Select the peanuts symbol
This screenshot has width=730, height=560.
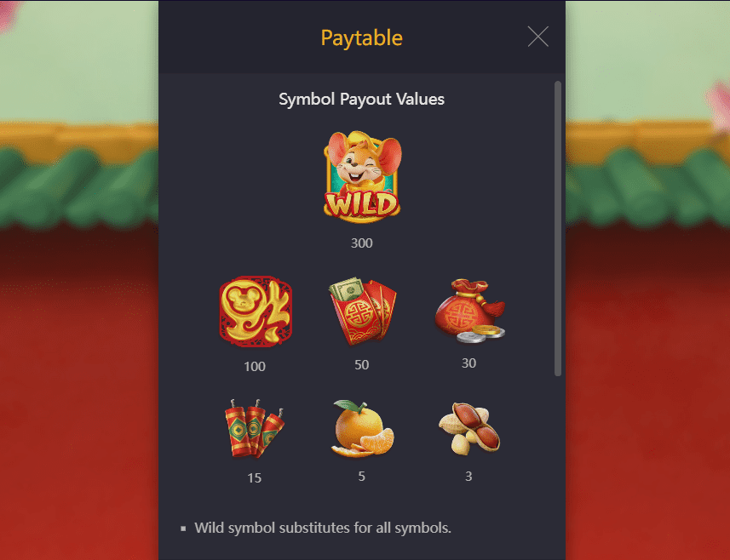click(x=468, y=429)
